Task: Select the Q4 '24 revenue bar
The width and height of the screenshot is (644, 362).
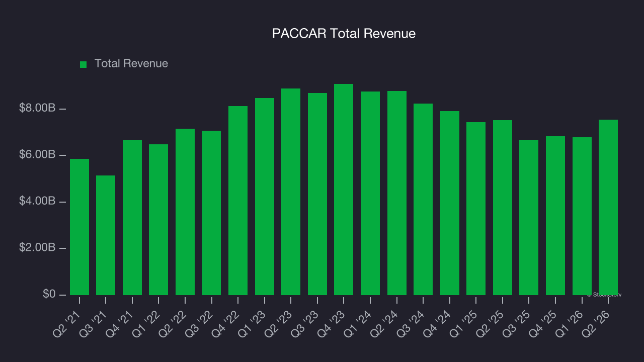Action: [x=450, y=203]
